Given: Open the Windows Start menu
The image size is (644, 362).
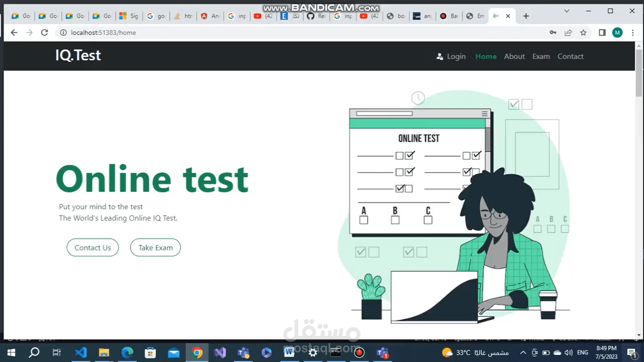Looking at the screenshot, I should pyautogui.click(x=11, y=352).
